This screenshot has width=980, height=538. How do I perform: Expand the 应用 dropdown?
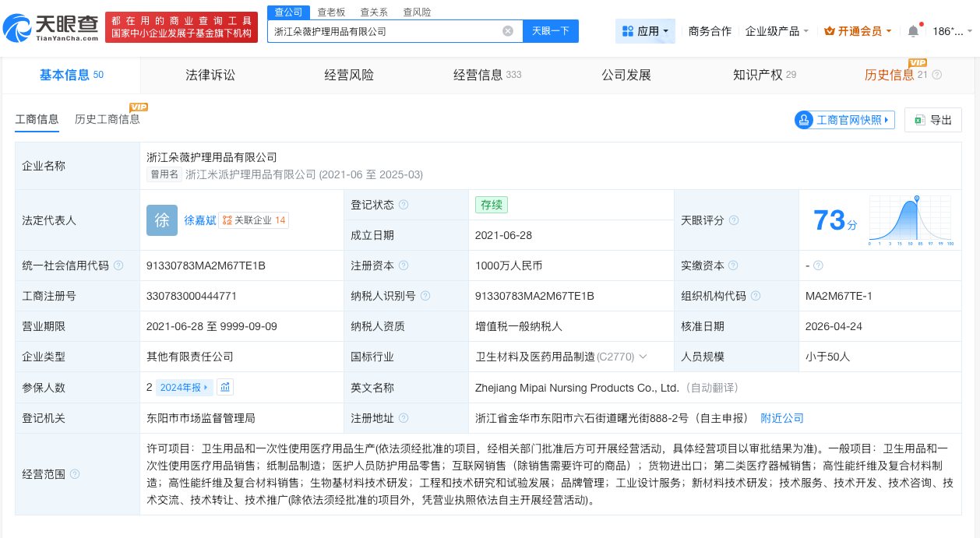pyautogui.click(x=645, y=30)
